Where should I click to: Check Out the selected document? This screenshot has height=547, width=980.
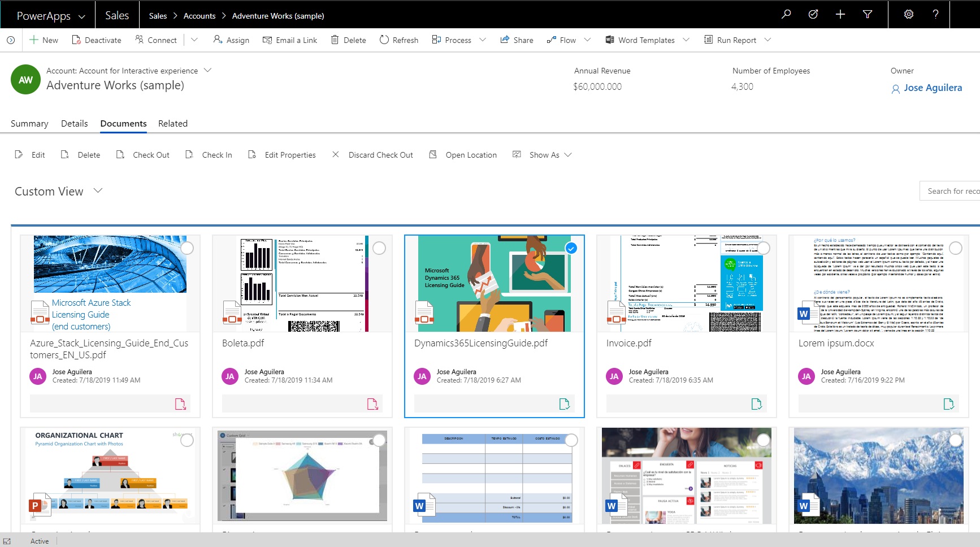[142, 155]
